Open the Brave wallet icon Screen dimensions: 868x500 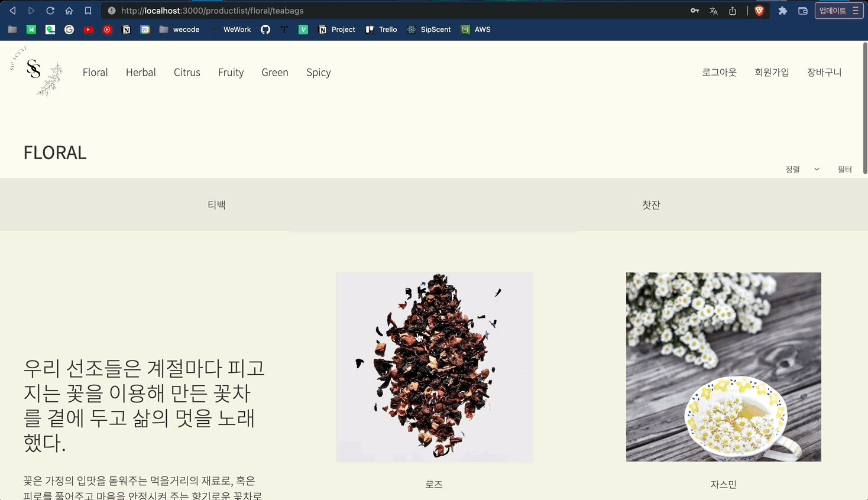pos(802,11)
